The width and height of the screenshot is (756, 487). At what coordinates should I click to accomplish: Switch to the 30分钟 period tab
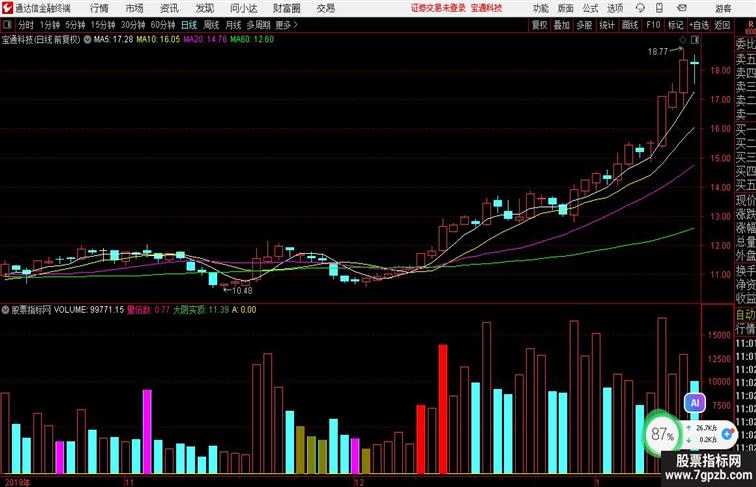(x=133, y=25)
